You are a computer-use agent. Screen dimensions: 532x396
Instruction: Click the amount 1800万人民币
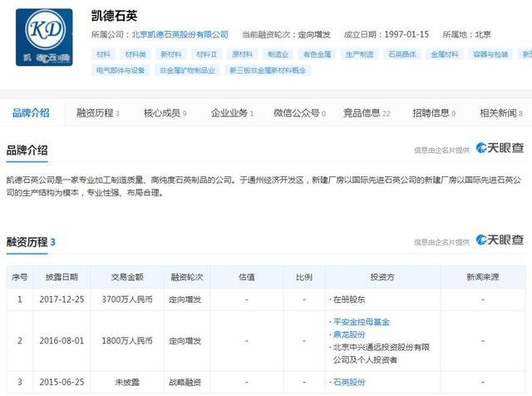127,340
